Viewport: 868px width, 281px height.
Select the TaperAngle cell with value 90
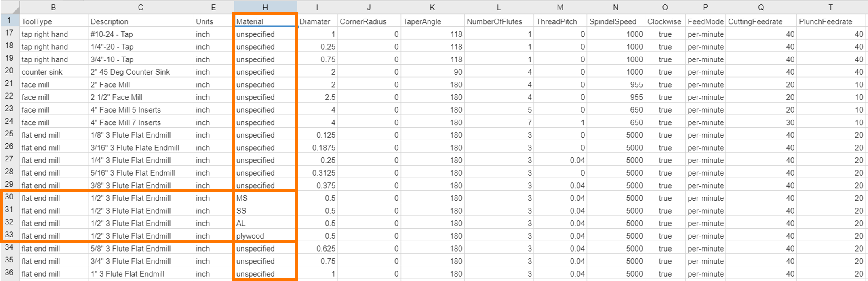click(432, 72)
